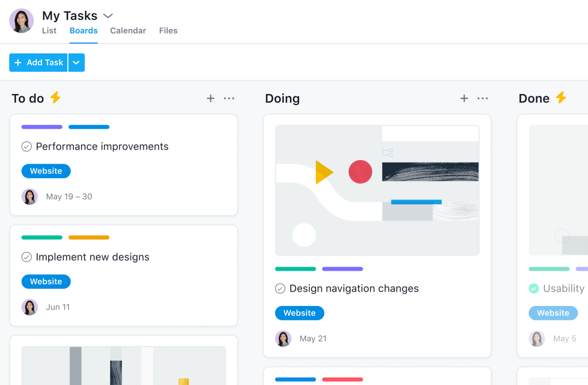Click the plus icon on the To do column
Image resolution: width=588 pixels, height=385 pixels.
pyautogui.click(x=211, y=98)
